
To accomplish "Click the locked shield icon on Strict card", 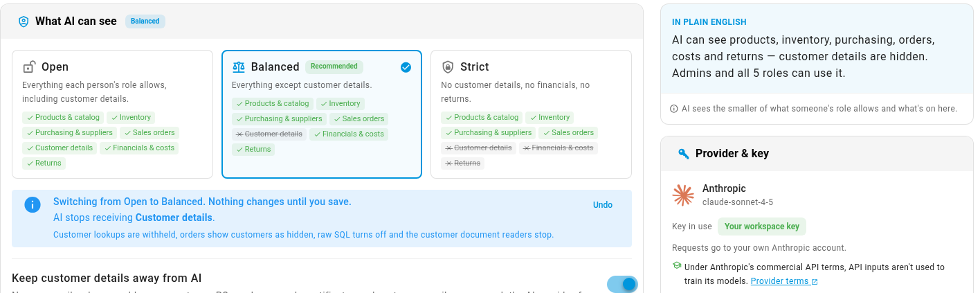I will pyautogui.click(x=448, y=66).
